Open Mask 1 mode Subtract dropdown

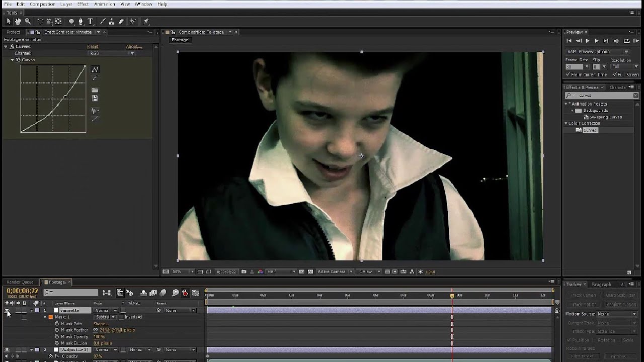pyautogui.click(x=106, y=317)
